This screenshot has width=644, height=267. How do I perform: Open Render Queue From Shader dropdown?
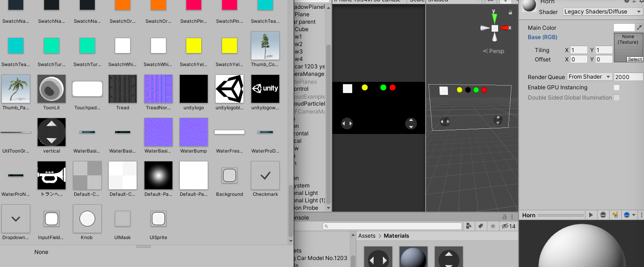pos(590,77)
